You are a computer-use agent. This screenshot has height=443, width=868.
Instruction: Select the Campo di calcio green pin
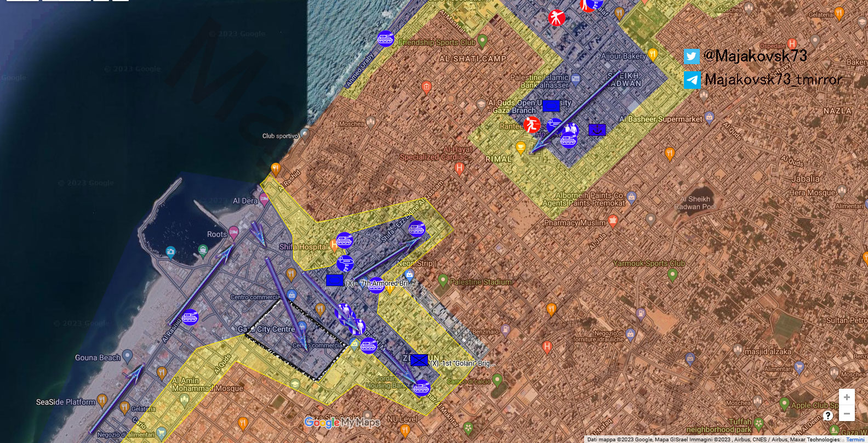tap(497, 379)
